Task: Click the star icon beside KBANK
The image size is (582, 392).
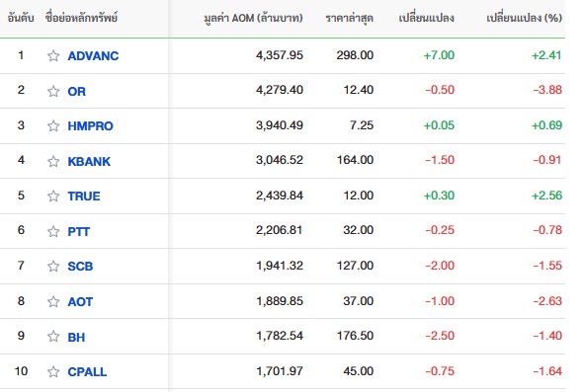Action: click(53, 161)
